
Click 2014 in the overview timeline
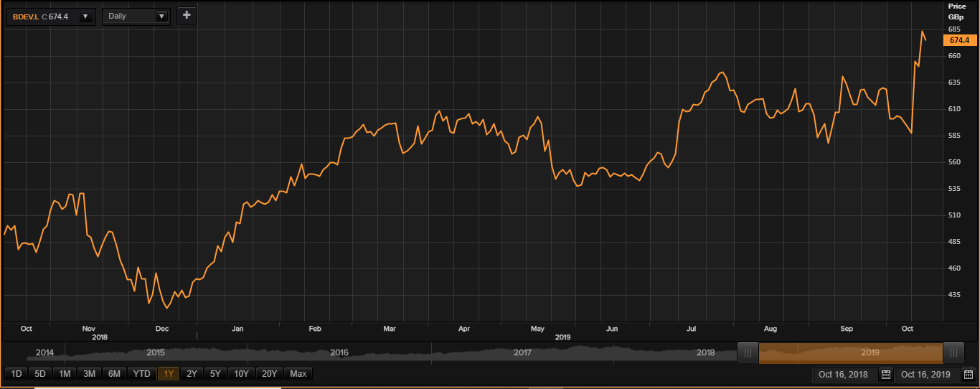(44, 353)
